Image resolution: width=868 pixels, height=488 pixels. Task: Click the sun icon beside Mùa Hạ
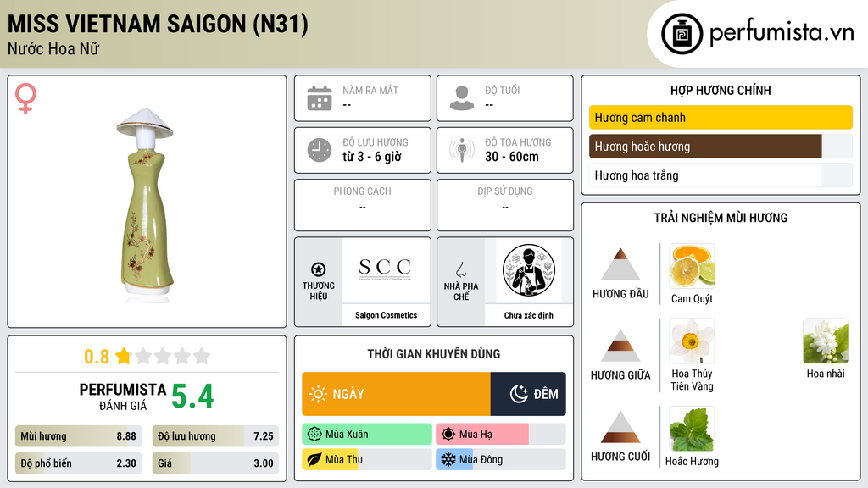click(448, 435)
